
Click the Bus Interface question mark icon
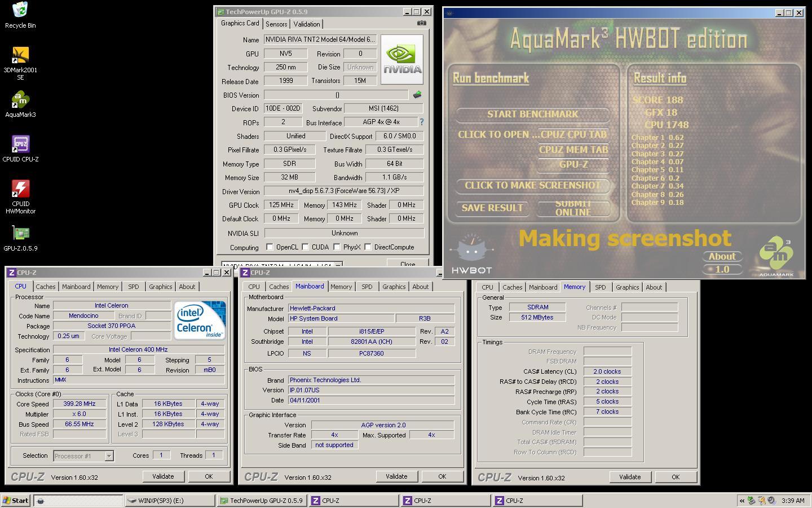coord(421,122)
